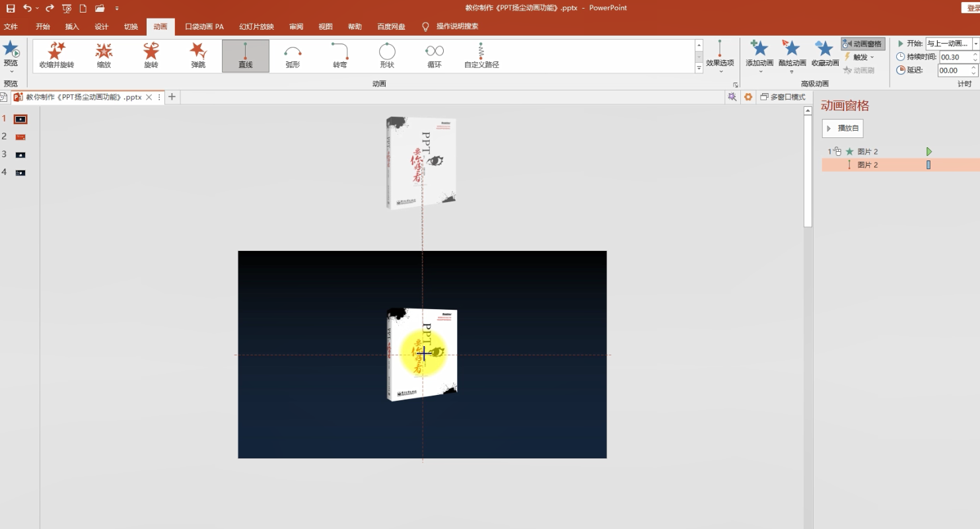Start slideshow from beginning using the quick access icon
Screen dimensions: 980x529
[67, 8]
